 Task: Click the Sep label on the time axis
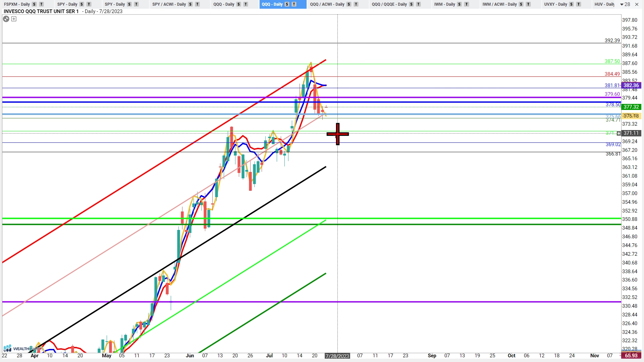(x=432, y=356)
